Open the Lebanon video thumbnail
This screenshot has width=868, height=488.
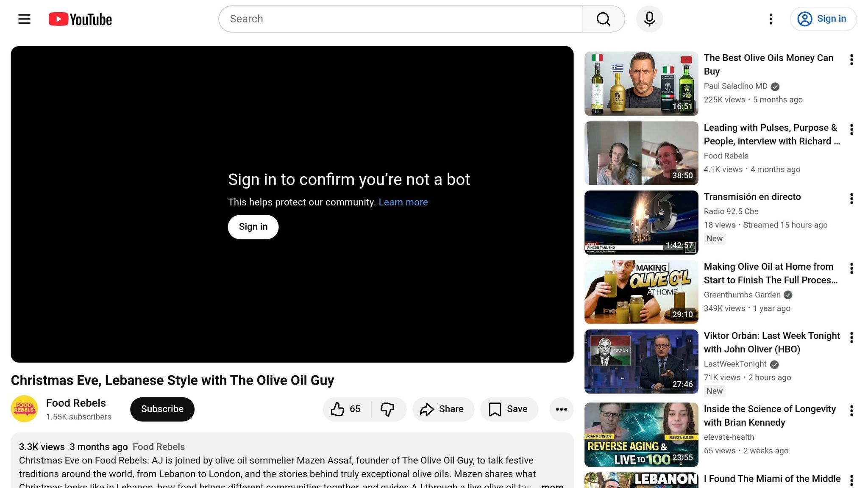coord(641,480)
